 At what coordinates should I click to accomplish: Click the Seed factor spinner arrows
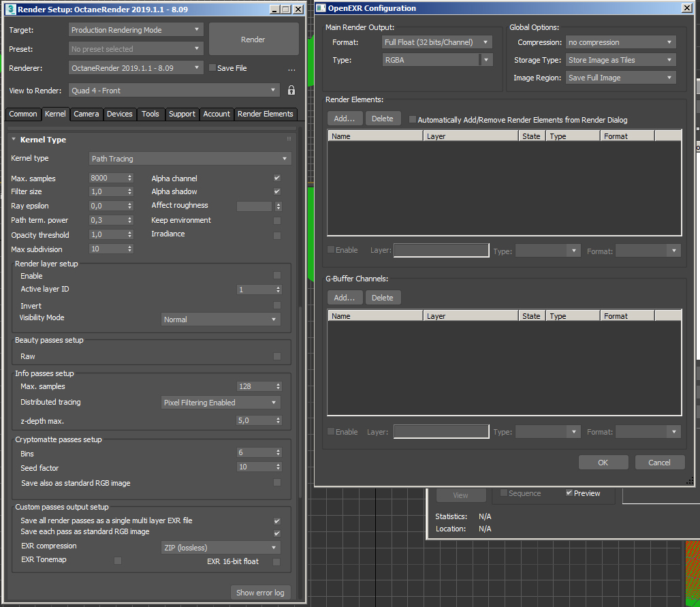coord(278,467)
